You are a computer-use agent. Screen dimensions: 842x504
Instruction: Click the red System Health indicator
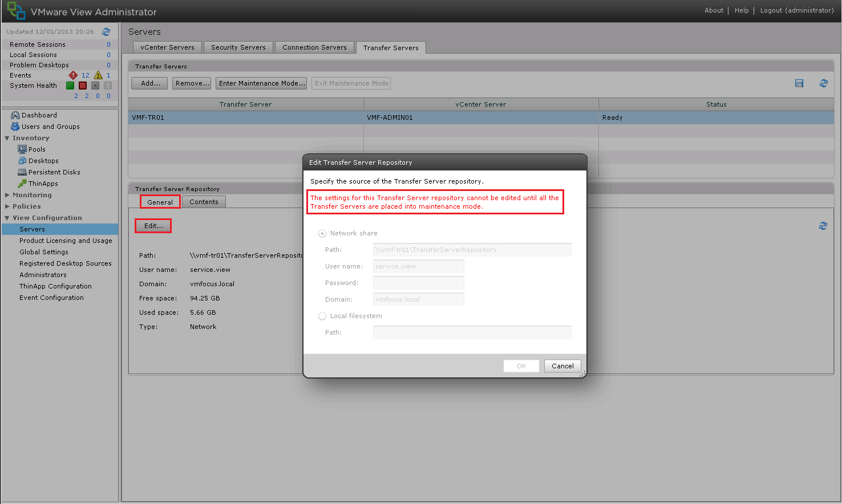point(82,85)
